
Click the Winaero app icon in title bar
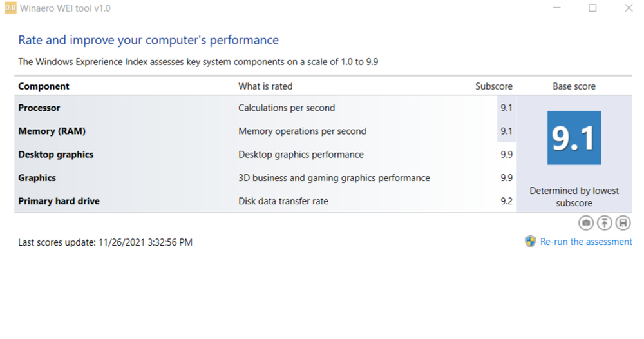(x=10, y=8)
